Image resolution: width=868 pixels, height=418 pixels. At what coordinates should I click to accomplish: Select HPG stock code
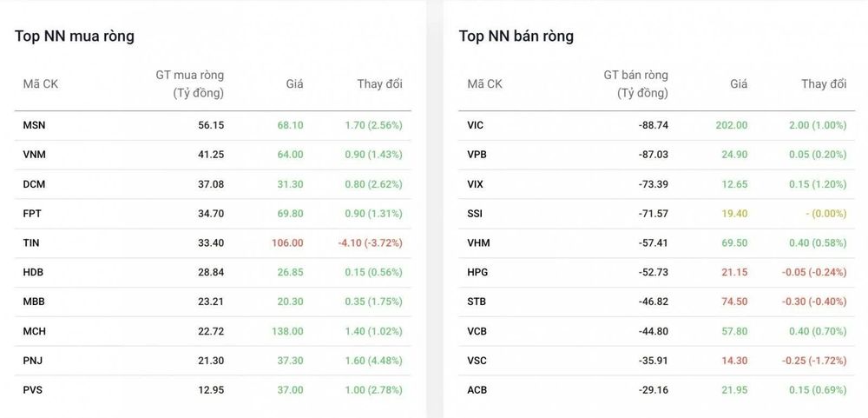(x=477, y=272)
